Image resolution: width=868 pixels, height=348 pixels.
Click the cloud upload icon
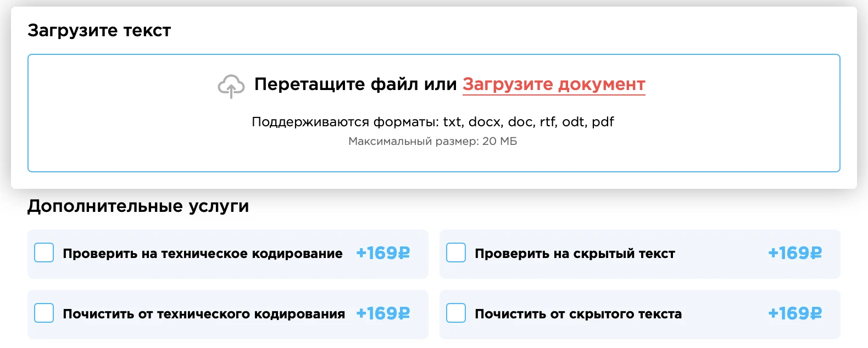click(x=231, y=86)
